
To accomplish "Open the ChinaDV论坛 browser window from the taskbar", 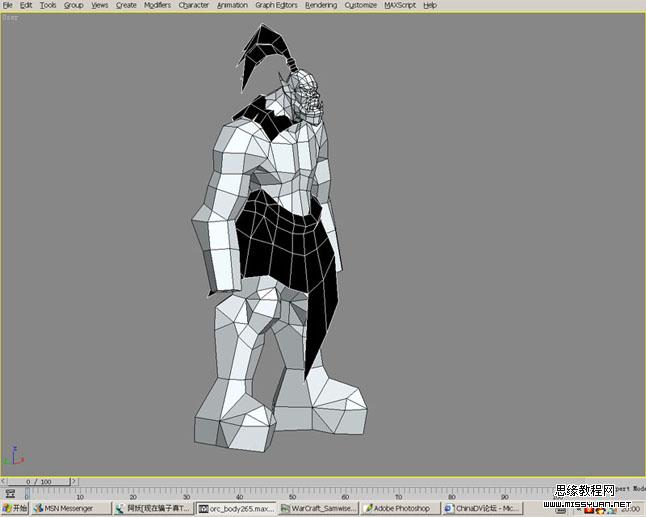I will pos(482,508).
